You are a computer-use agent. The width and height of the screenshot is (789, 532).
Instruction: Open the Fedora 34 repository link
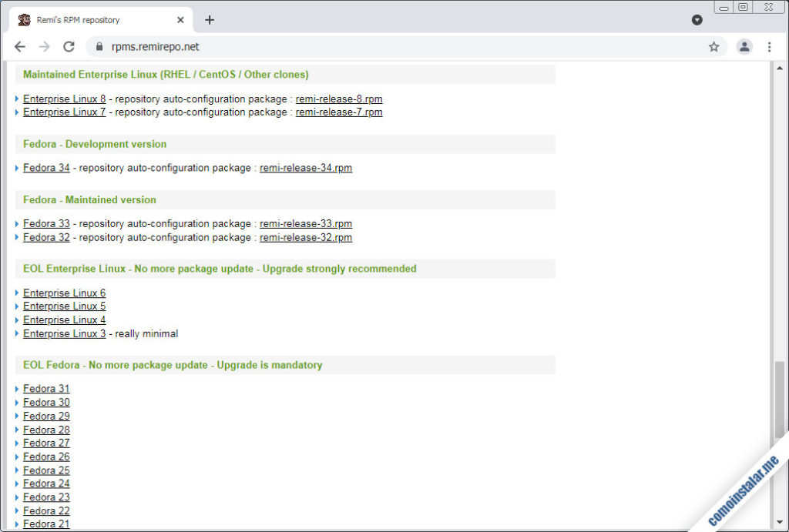[46, 168]
